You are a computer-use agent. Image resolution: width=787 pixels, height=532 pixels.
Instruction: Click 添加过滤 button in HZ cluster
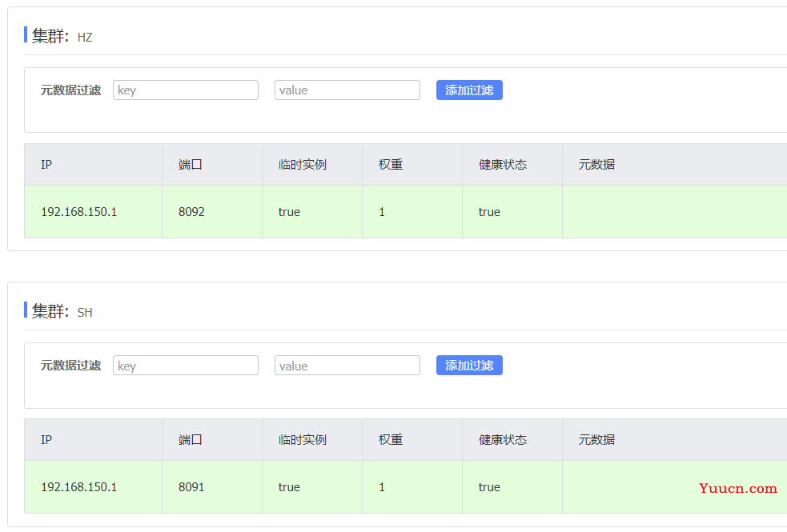(469, 90)
